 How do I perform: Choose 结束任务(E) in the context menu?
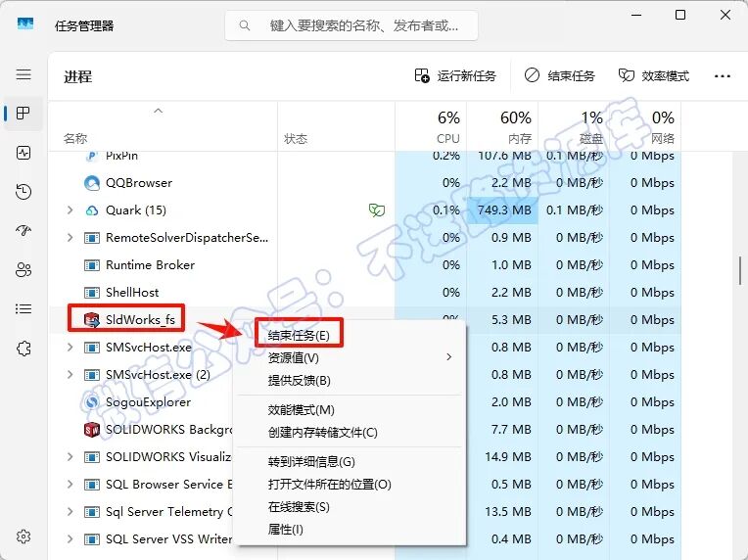(299, 336)
